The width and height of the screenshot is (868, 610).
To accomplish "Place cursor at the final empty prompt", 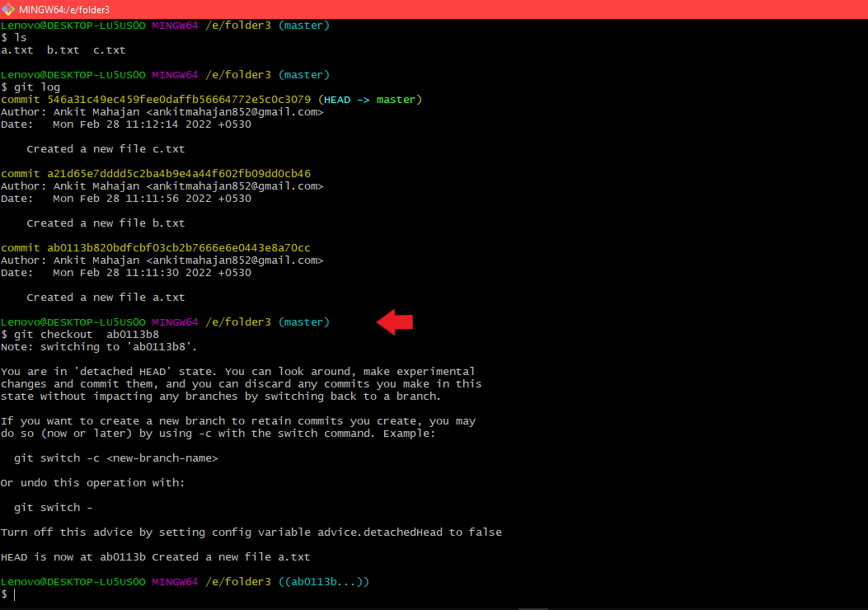I will (x=15, y=594).
